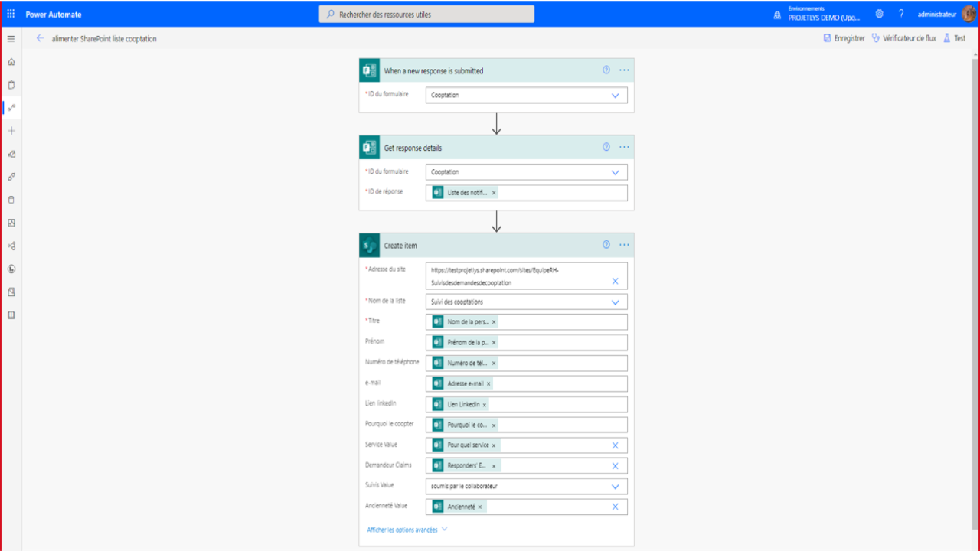This screenshot has height=551, width=980.
Task: Click the Power Automate title
Action: click(x=54, y=15)
